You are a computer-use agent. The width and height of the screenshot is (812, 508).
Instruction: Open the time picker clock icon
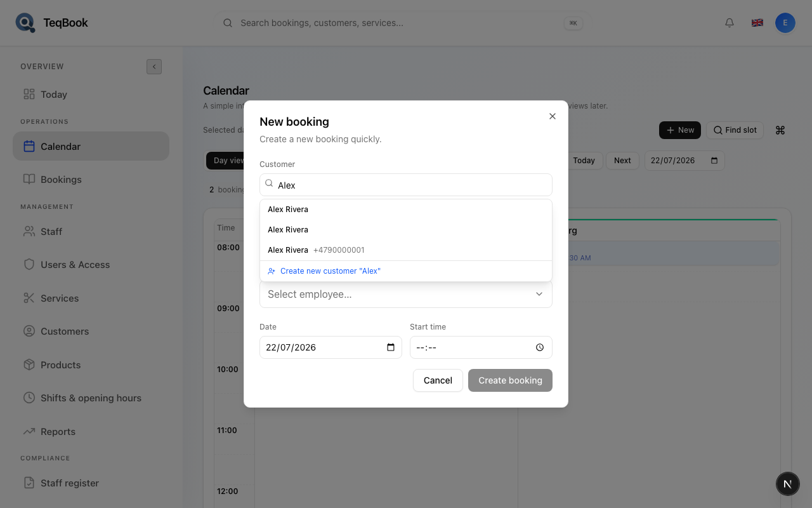coord(540,347)
